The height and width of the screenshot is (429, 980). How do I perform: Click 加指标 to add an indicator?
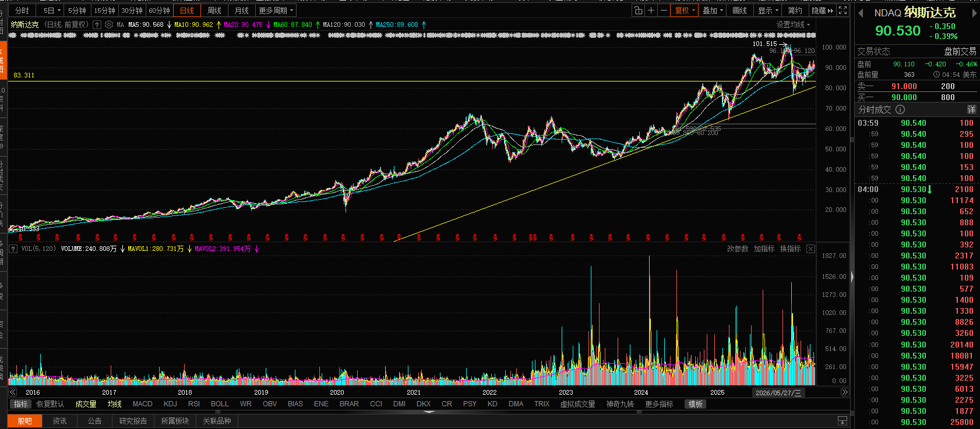tap(764, 249)
